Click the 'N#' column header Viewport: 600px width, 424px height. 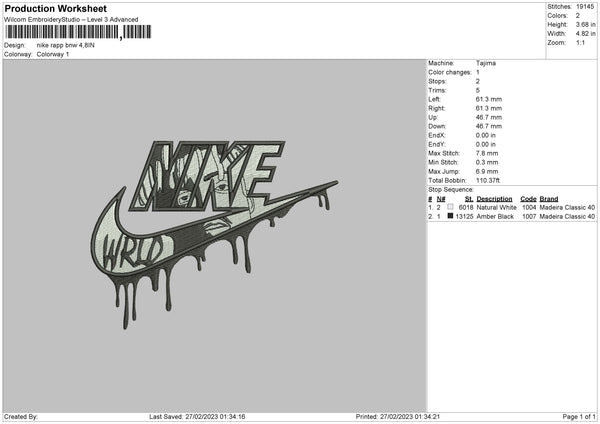[441, 199]
